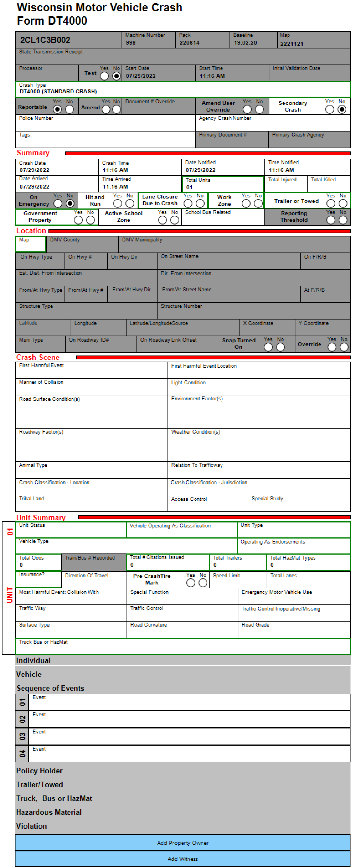Click the unit-level Truck Bus or HazMat field
The width and height of the screenshot is (353, 868).
pyautogui.click(x=182, y=646)
